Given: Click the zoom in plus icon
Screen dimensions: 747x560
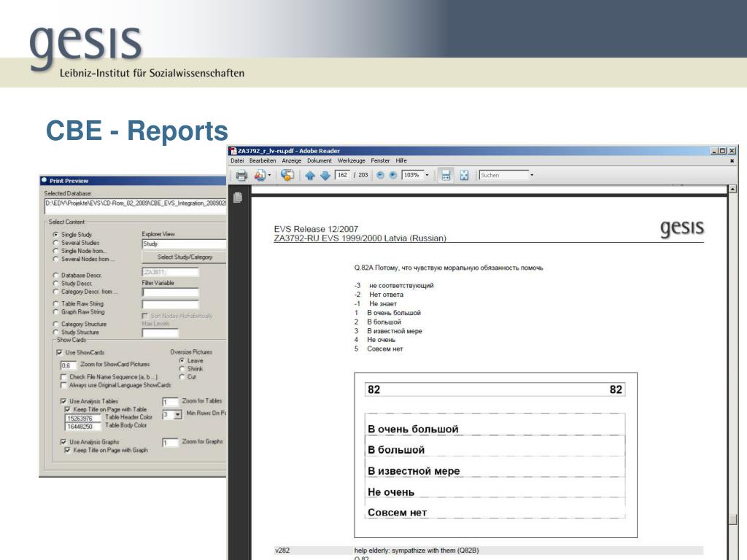Looking at the screenshot, I should [x=392, y=175].
